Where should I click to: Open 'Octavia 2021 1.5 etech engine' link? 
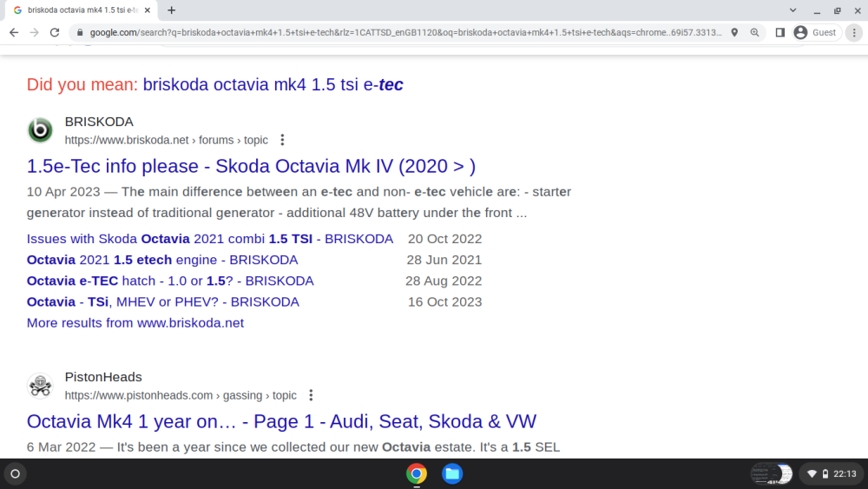pyautogui.click(x=162, y=260)
